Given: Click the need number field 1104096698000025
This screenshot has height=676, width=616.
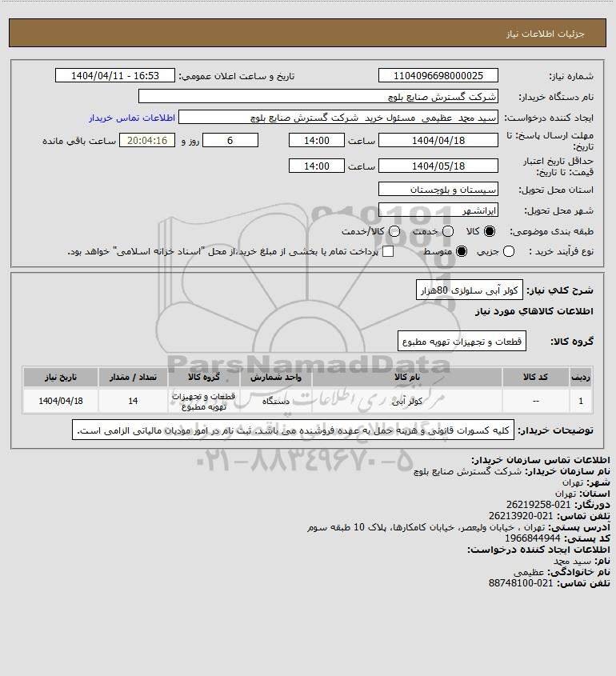Looking at the screenshot, I should coord(438,75).
